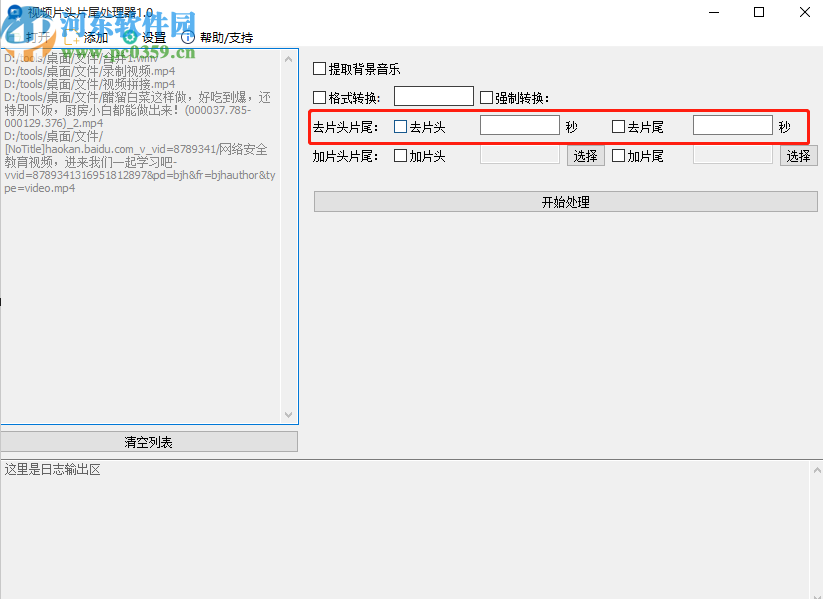Maximize the application window
Viewport: 823px width, 599px height.
759,12
